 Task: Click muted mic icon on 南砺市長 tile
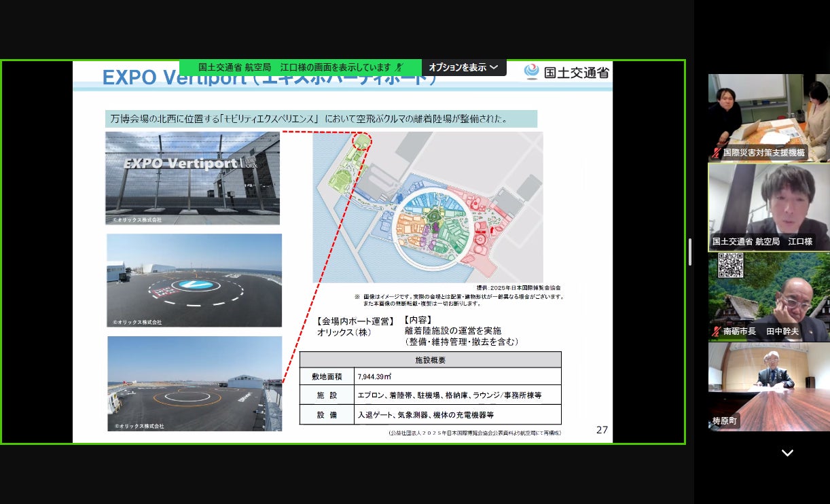pos(716,331)
